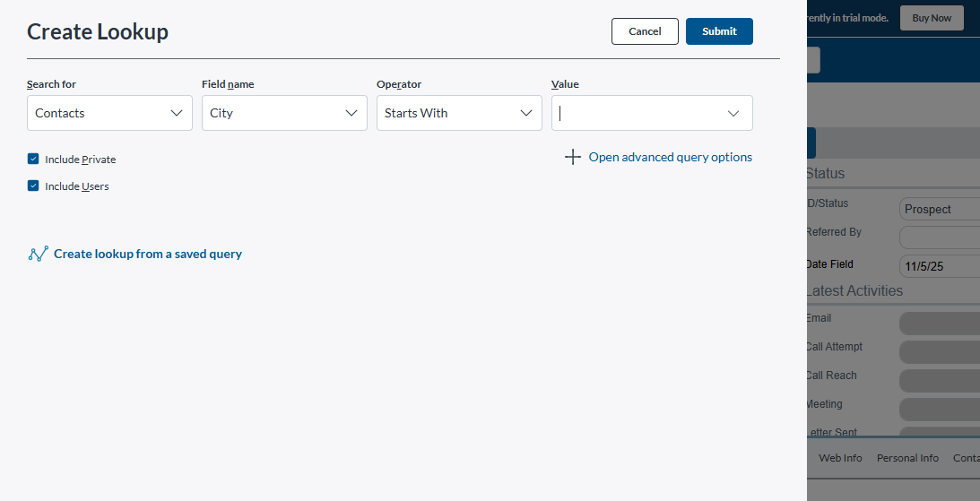Uncheck the Include Private checkbox

[x=33, y=159]
